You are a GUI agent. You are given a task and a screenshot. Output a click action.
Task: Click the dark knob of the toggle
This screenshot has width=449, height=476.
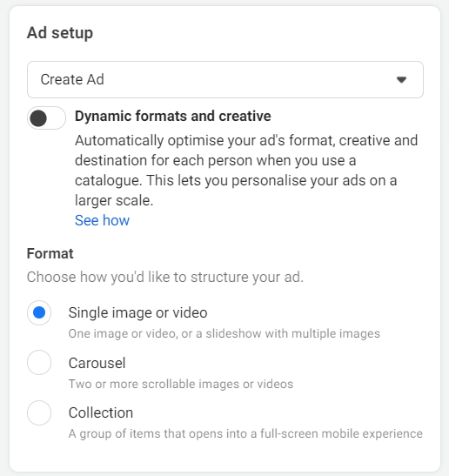[38, 118]
